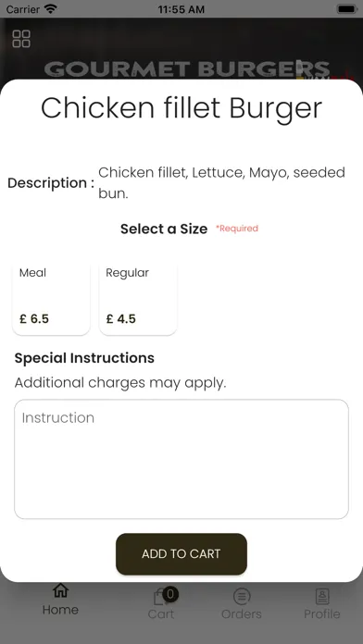Viewport: 363px width, 644px height.
Task: Tap the 11:55 AM clock
Action: coord(181,9)
